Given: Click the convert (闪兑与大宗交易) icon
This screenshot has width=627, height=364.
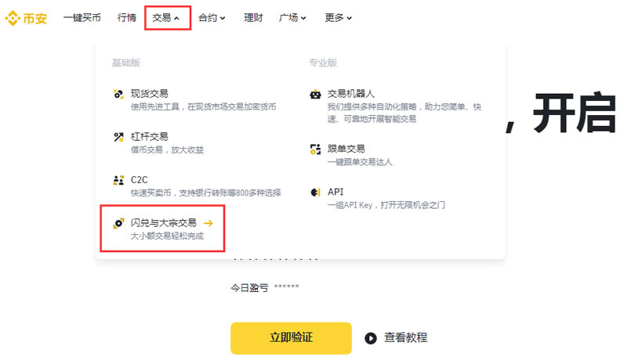Looking at the screenshot, I should (118, 223).
